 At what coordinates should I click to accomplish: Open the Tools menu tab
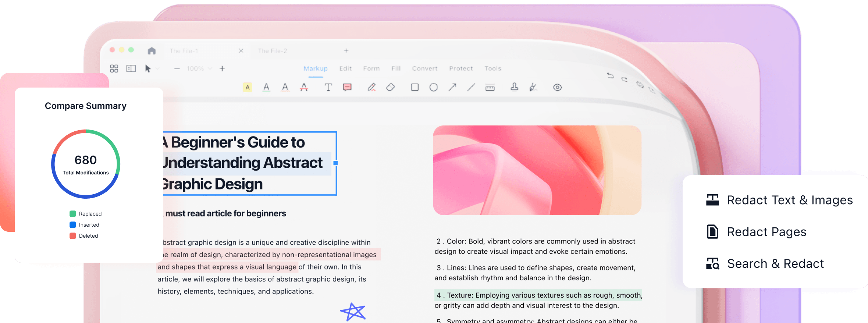tap(493, 68)
